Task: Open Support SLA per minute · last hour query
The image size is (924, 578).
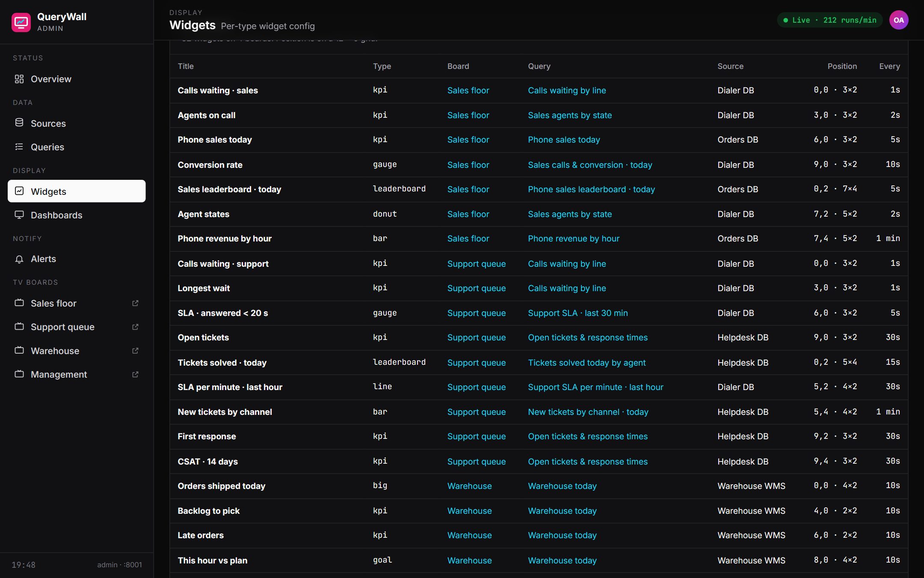Action: point(595,387)
